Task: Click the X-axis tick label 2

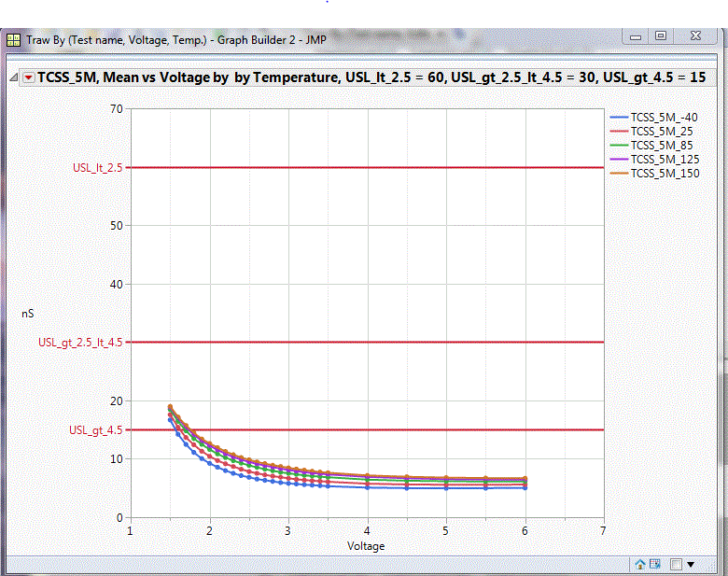Action: point(209,531)
